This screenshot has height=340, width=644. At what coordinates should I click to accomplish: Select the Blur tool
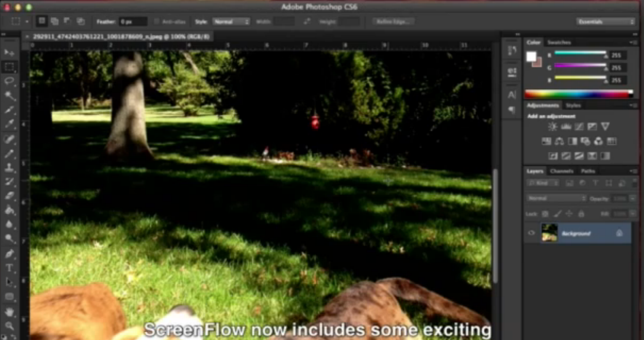click(x=9, y=224)
